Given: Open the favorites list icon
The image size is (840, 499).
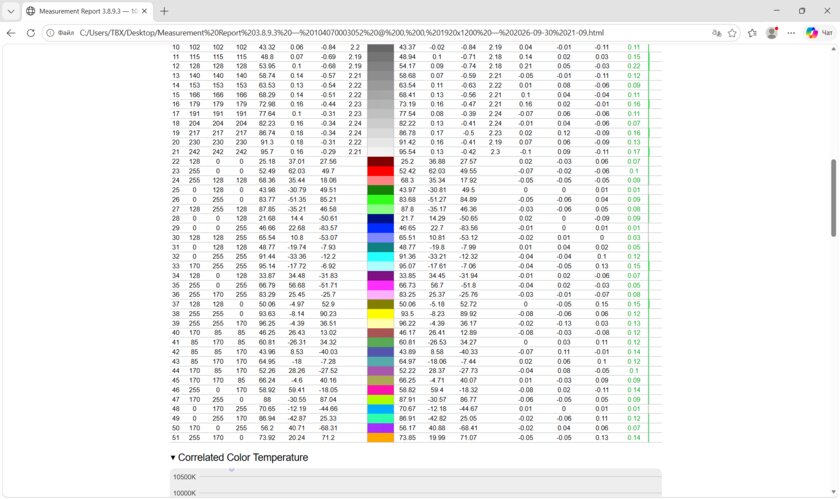Looking at the screenshot, I should tap(752, 33).
